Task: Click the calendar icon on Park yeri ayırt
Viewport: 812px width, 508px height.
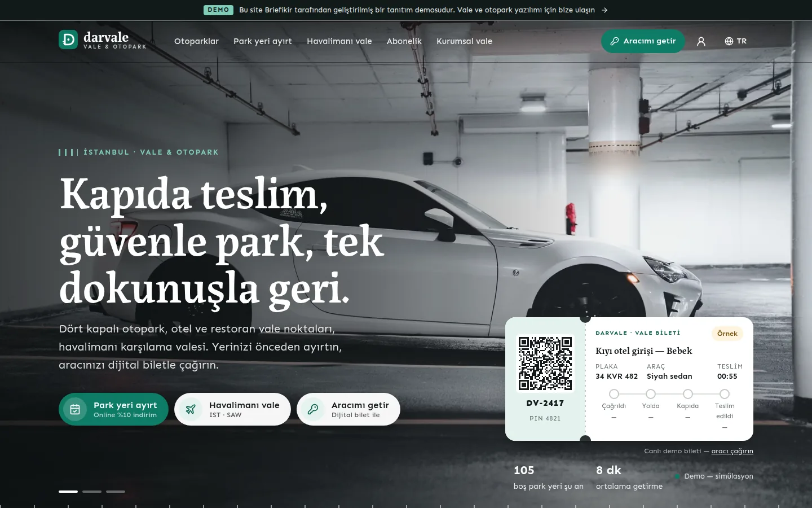Action: pos(75,409)
